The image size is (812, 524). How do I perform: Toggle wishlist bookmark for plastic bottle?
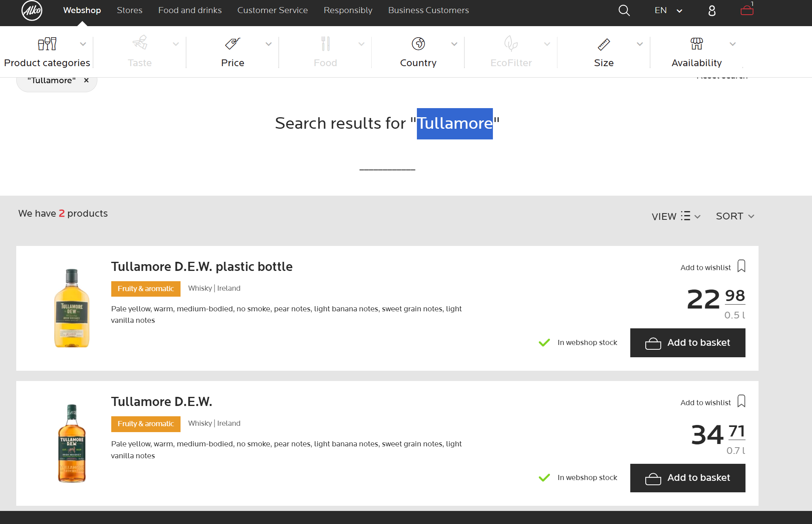[x=741, y=266]
